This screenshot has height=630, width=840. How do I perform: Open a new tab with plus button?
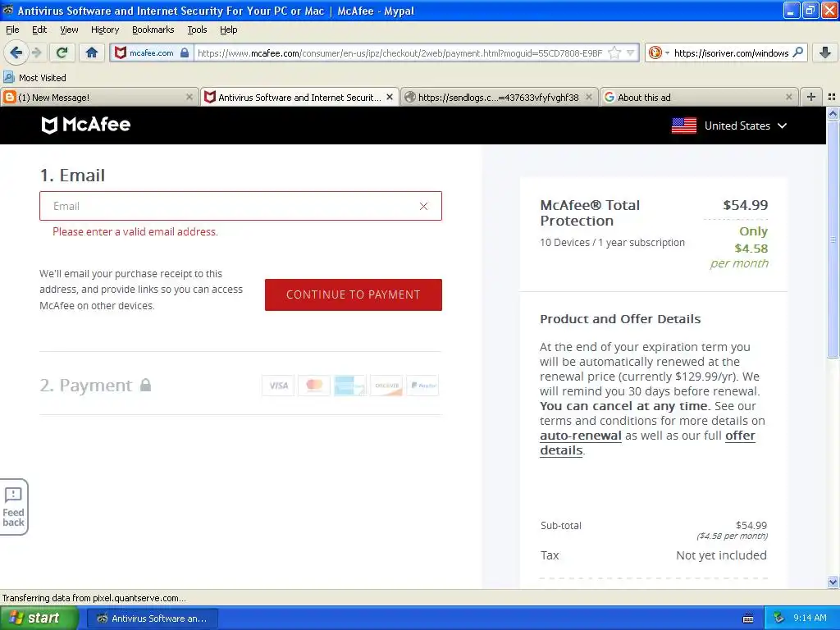811,97
